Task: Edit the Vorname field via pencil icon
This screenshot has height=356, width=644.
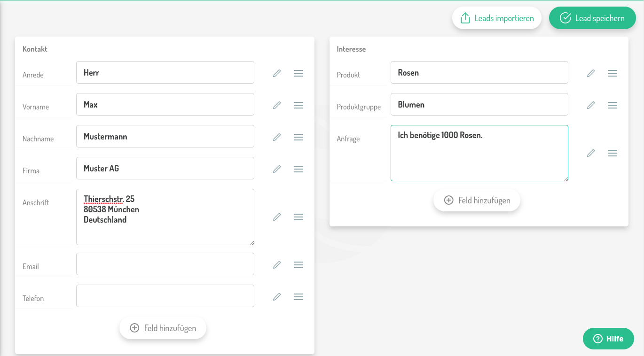Action: click(x=277, y=105)
